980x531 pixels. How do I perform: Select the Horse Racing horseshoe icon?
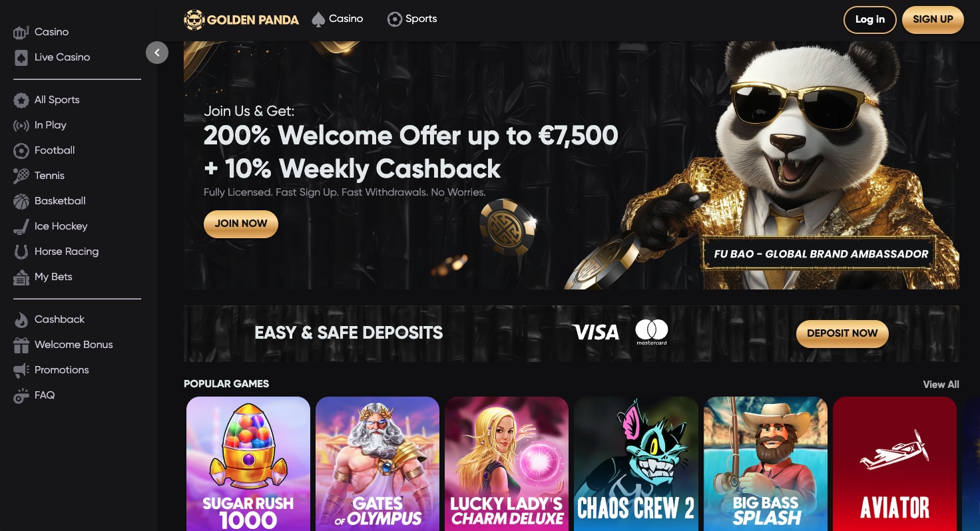click(21, 252)
